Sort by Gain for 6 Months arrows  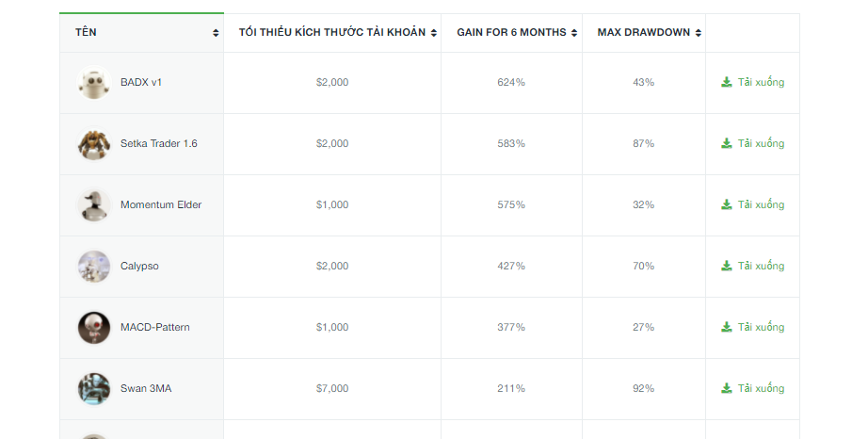point(574,33)
